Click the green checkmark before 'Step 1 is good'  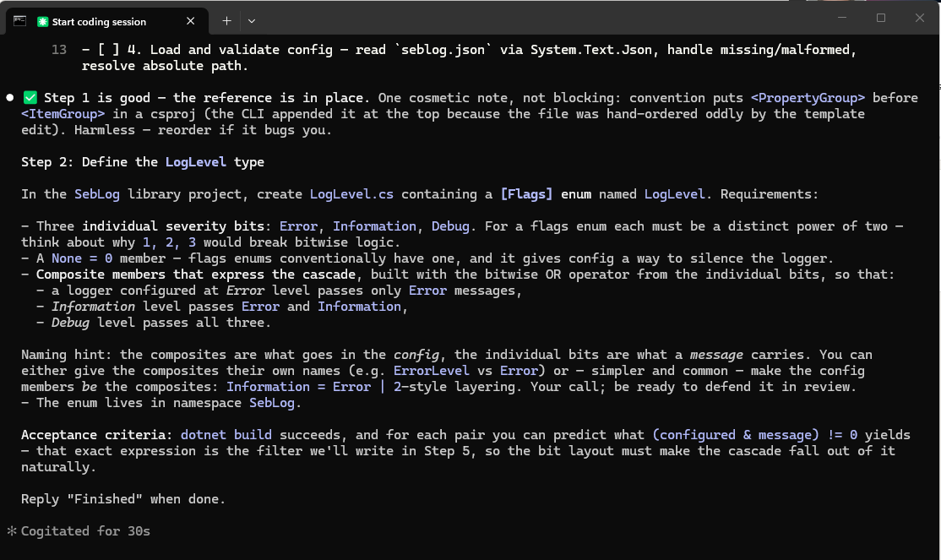(x=30, y=97)
